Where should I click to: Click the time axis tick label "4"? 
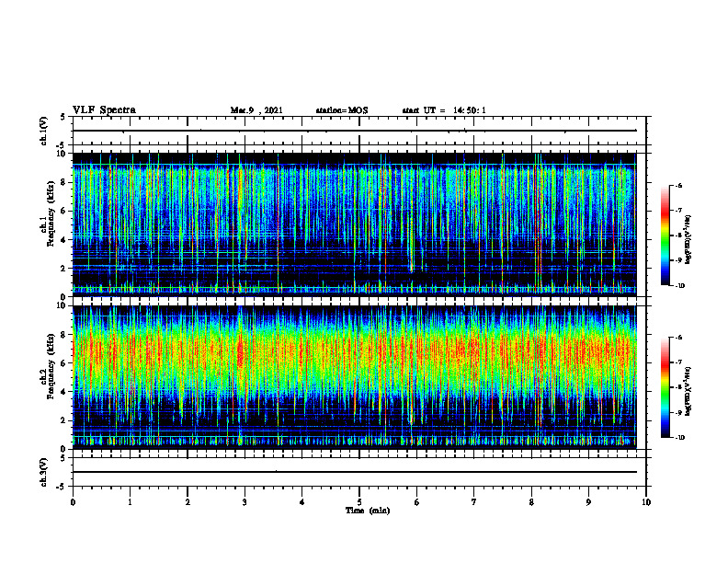(301, 502)
